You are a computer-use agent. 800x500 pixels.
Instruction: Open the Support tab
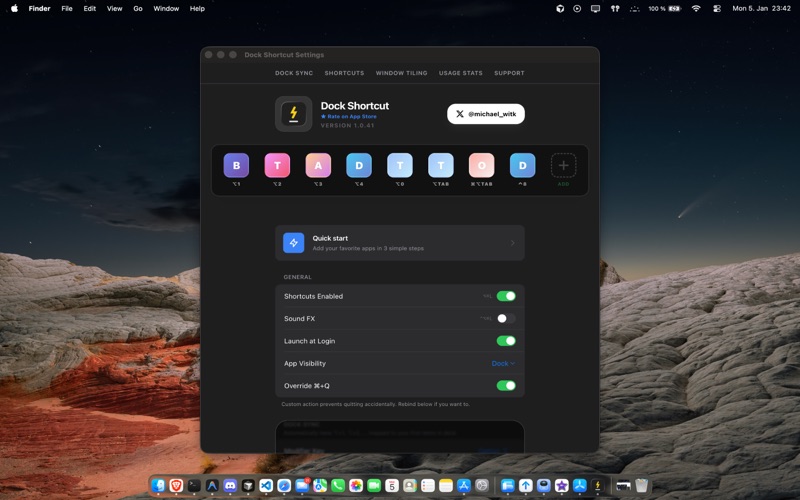coord(509,73)
